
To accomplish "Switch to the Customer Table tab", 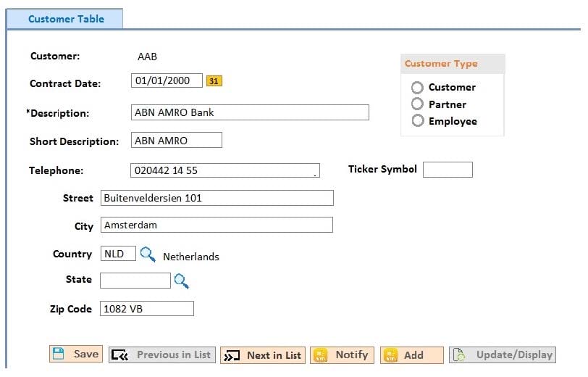I will point(65,19).
